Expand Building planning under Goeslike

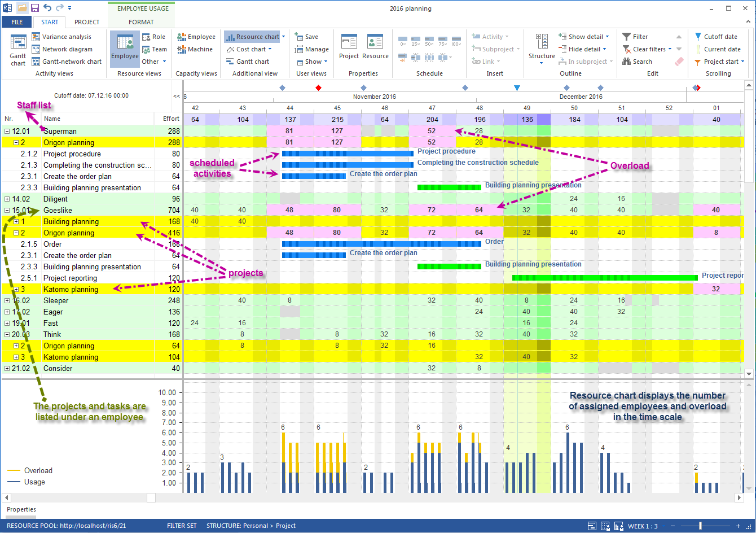(x=16, y=221)
